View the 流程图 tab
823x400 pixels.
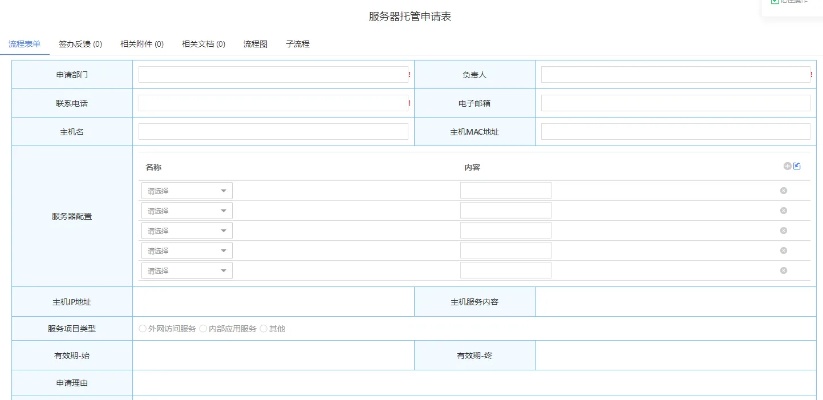pyautogui.click(x=256, y=44)
